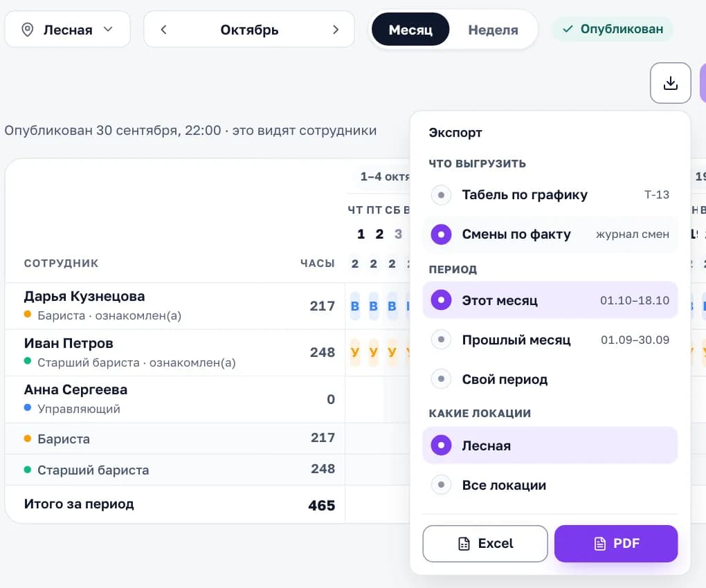Select Табель по графику radio option
Screen dimensions: 706x588
pyautogui.click(x=550, y=195)
